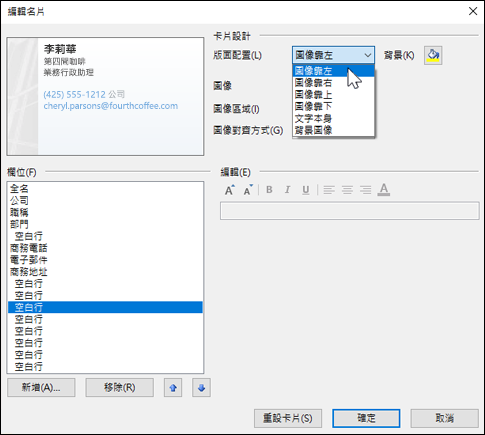Choose 背景圖像 from layout list

334,130
